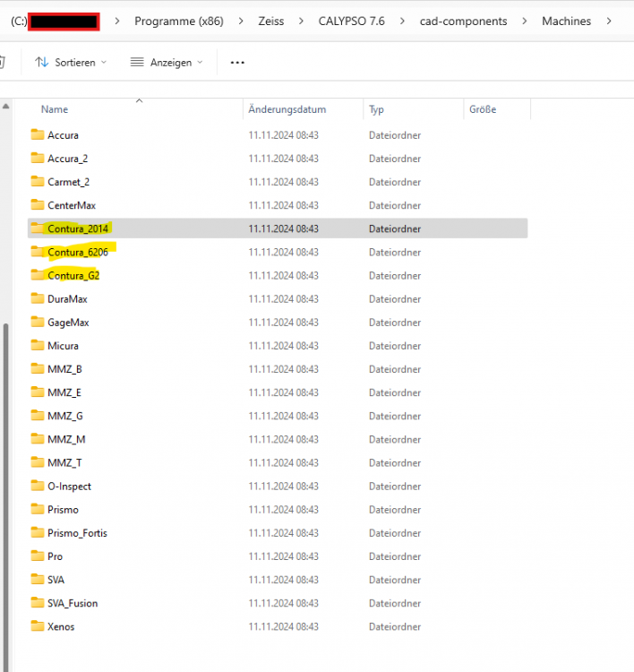This screenshot has height=672, width=634.
Task: Click the C: drive breadcrumb
Action: pyautogui.click(x=20, y=21)
